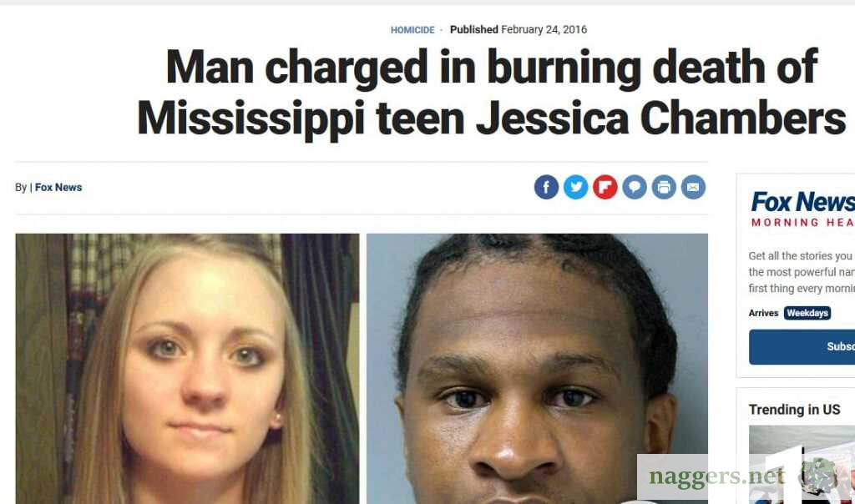
Task: Click the Fox News author link
Action: [58, 188]
